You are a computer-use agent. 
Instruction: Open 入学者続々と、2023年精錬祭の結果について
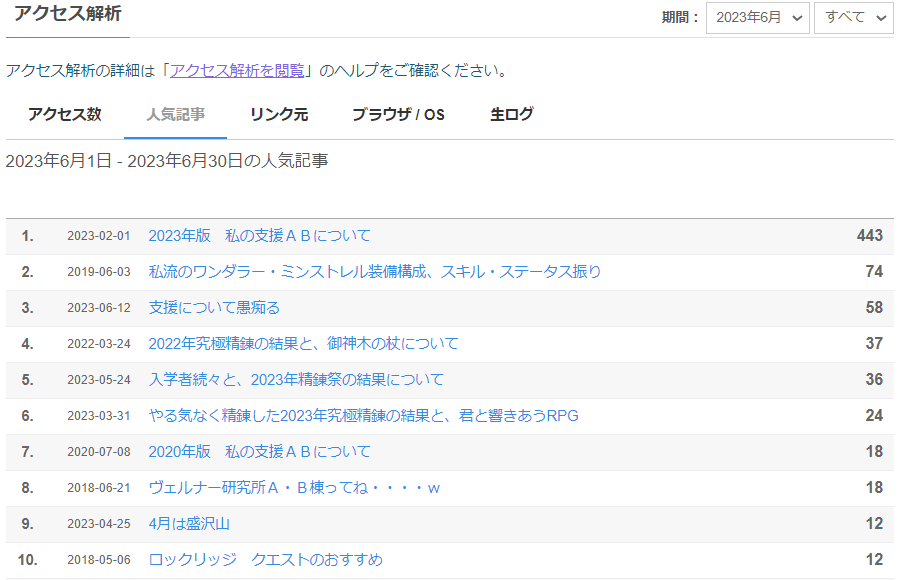296,380
